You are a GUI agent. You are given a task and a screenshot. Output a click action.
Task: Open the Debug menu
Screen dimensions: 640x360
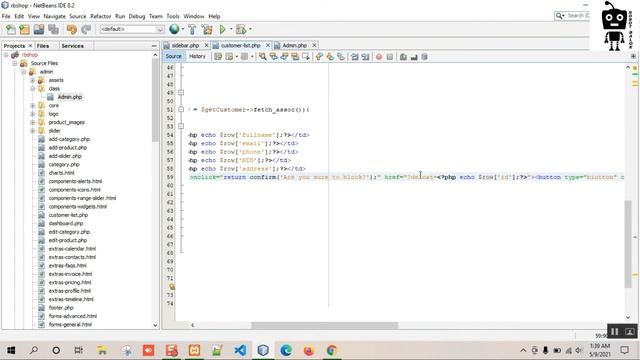coord(137,16)
